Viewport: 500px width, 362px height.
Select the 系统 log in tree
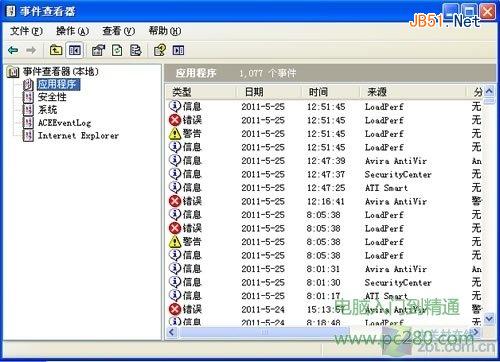pos(47,110)
